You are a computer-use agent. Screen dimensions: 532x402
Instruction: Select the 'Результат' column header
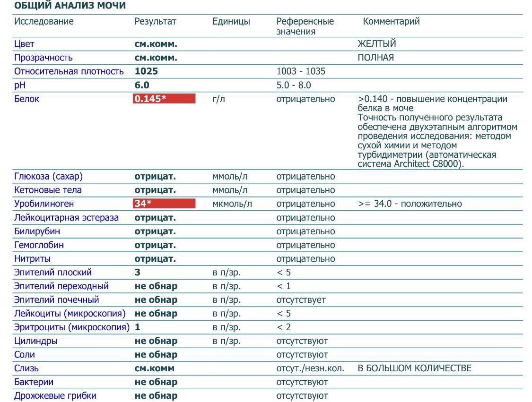tap(156, 22)
